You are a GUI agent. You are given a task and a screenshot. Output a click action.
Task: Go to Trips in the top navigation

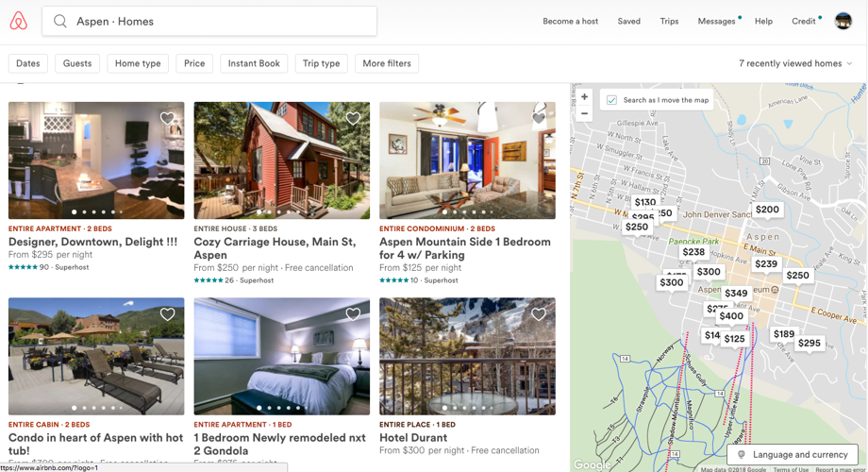(x=669, y=21)
